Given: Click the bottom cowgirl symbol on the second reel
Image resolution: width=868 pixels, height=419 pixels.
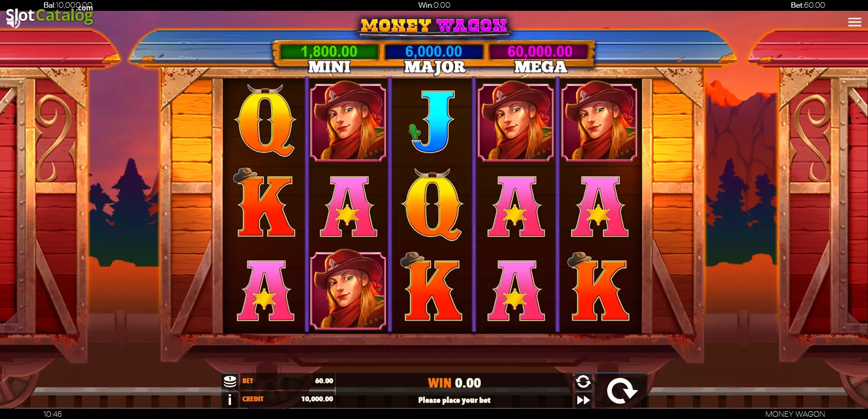Looking at the screenshot, I should [348, 290].
